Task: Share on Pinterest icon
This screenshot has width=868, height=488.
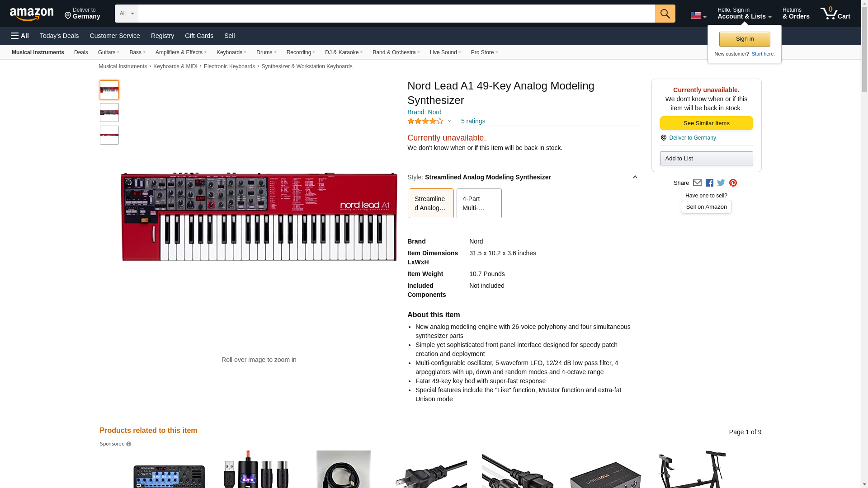Action: coord(733,183)
